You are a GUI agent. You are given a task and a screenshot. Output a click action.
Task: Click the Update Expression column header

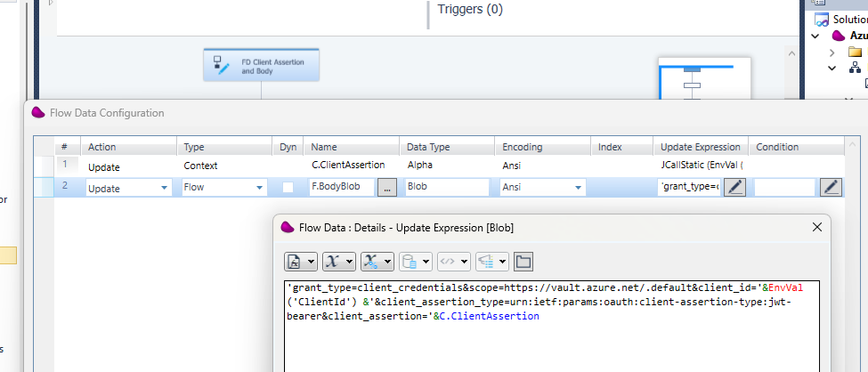[700, 147]
